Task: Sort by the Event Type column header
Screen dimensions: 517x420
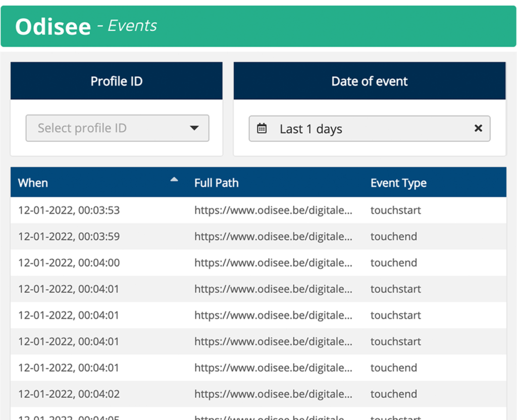Action: pyautogui.click(x=398, y=183)
